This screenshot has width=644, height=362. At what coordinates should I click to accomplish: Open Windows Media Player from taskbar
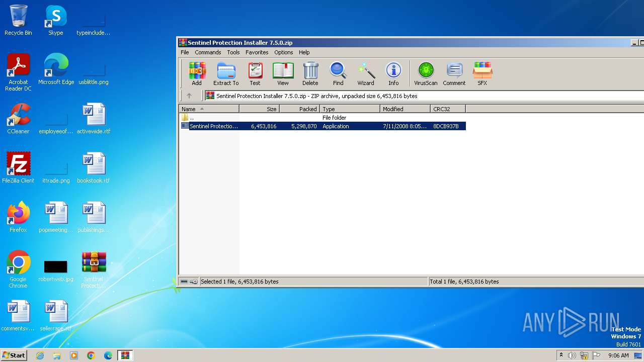74,355
